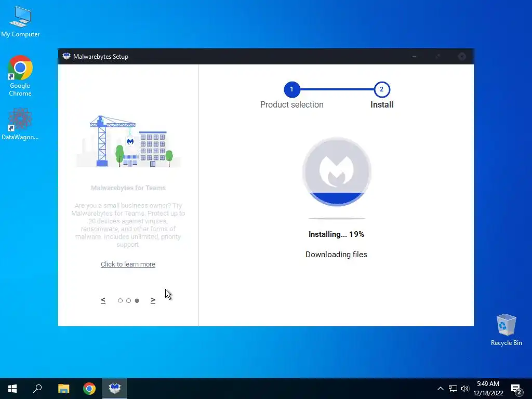Open 'Click to learn more' link
The width and height of the screenshot is (532, 399).
coord(128,264)
